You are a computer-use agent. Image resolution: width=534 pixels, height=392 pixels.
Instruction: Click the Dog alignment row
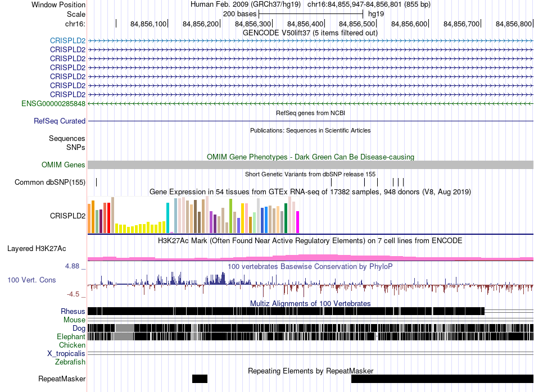(310, 328)
